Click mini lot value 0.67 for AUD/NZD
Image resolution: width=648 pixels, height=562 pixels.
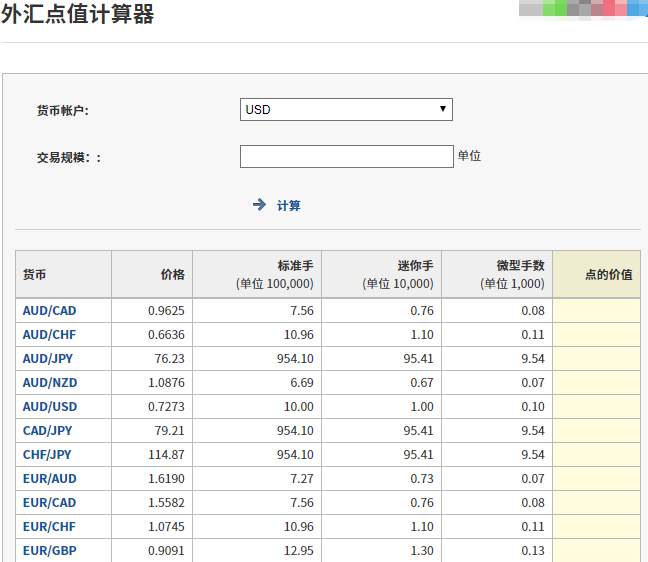(422, 383)
